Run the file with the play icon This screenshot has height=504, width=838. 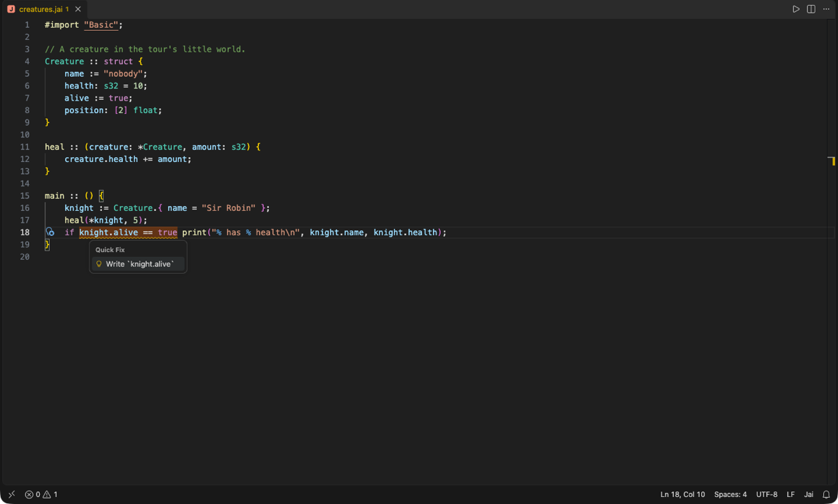point(795,9)
